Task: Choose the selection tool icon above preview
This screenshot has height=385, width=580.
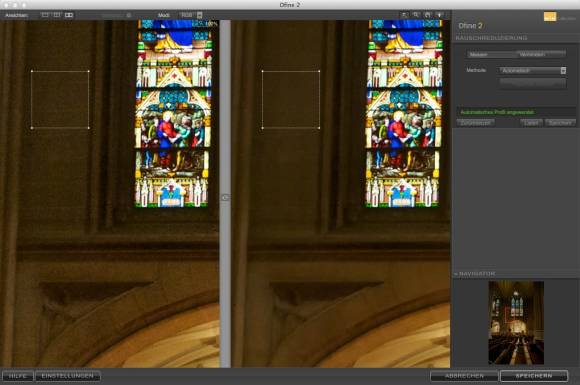Action: [x=405, y=15]
